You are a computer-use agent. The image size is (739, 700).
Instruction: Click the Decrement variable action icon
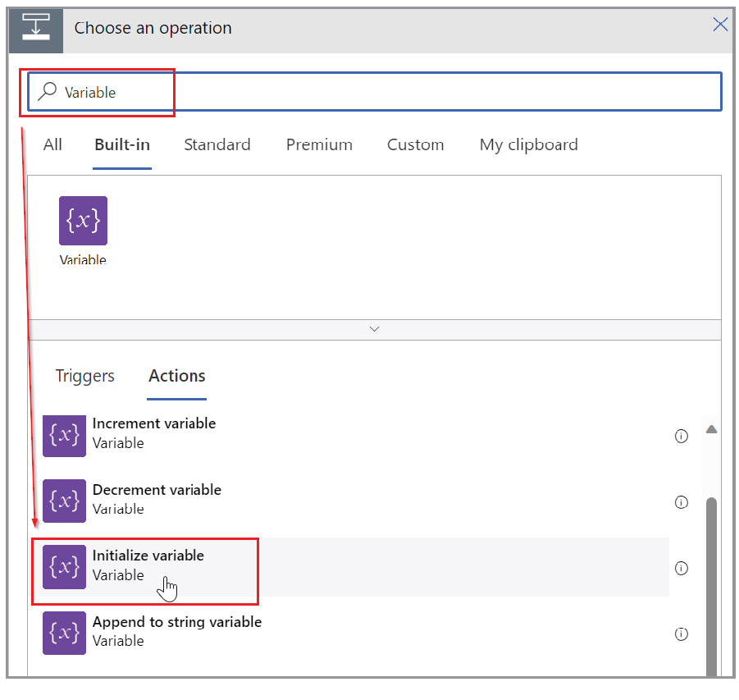pos(64,501)
